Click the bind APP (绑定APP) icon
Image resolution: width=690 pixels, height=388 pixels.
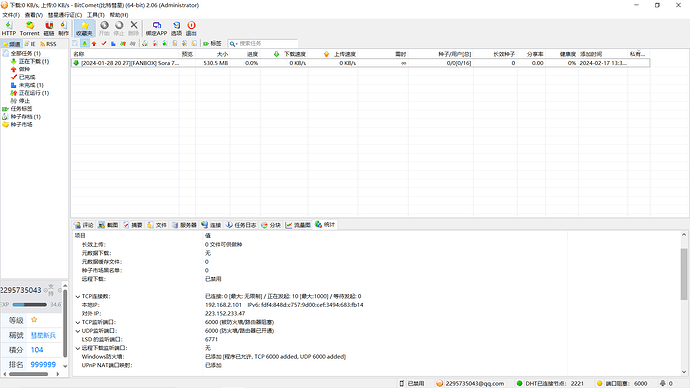click(156, 28)
